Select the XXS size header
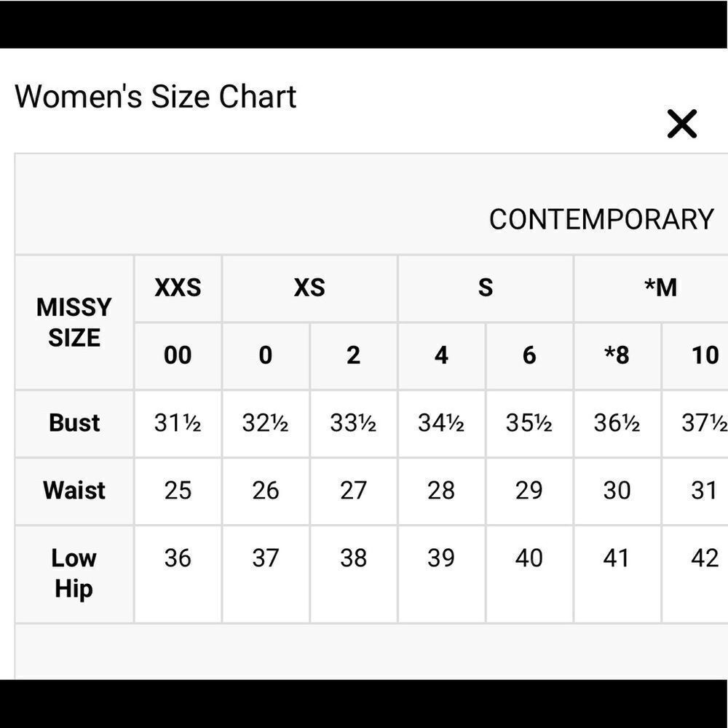This screenshot has width=728, height=728. click(178, 288)
